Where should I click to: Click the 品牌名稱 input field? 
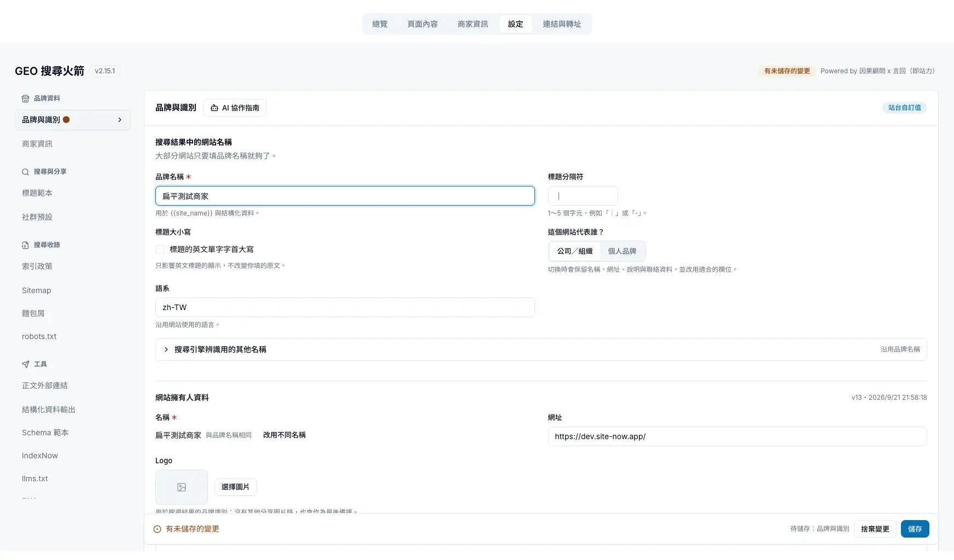(x=345, y=196)
